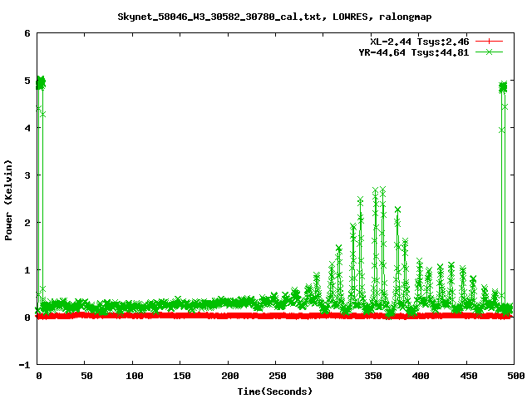Click the x-axis tick label 350
The height and width of the screenshot is (399, 532).
point(373,376)
